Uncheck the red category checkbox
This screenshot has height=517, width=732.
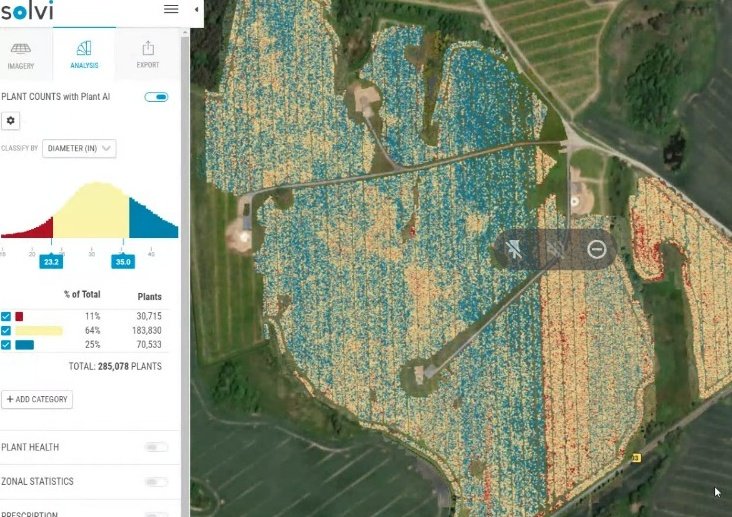coord(6,317)
